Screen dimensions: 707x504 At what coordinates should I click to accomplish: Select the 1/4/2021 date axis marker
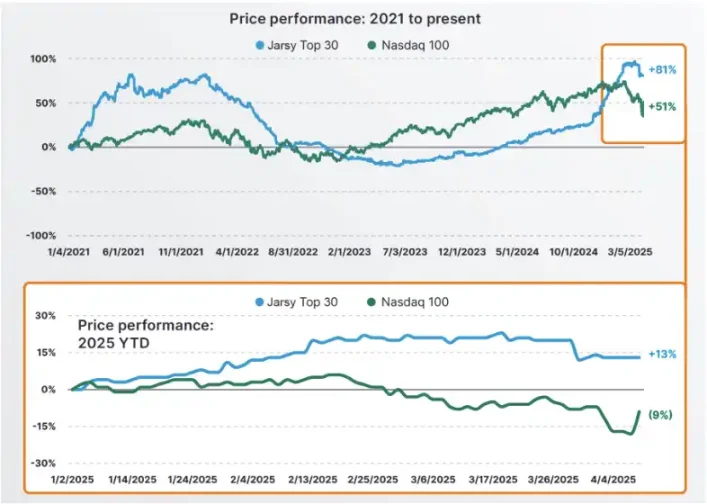point(69,252)
